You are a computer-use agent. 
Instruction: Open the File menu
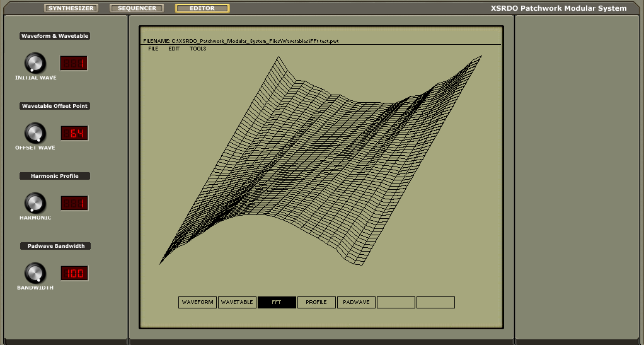[153, 49]
